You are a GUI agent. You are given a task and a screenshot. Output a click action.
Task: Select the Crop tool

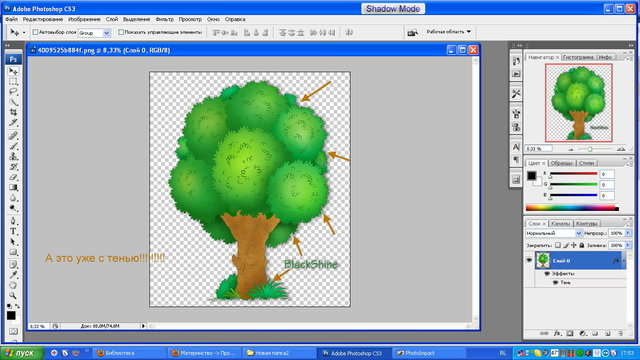tap(13, 112)
